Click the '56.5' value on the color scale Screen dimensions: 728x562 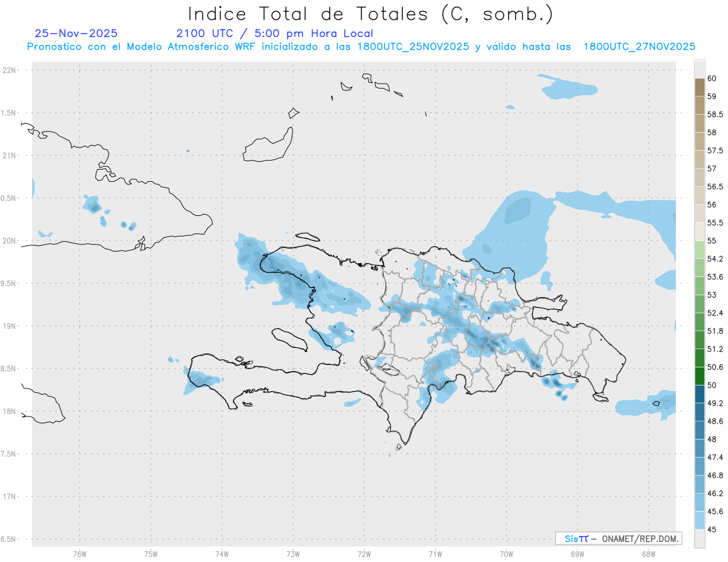(x=715, y=187)
